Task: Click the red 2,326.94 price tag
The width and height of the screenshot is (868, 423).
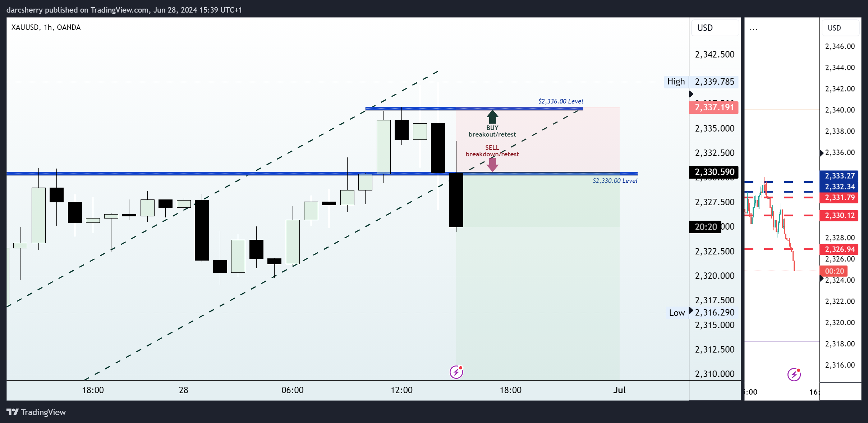Action: point(839,249)
